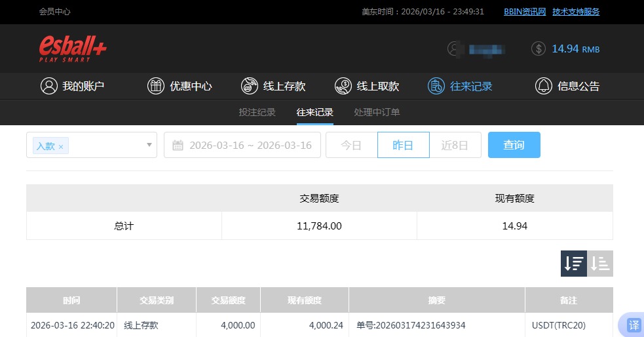
Task: Expand the transaction type dropdown arrow
Action: click(x=149, y=145)
